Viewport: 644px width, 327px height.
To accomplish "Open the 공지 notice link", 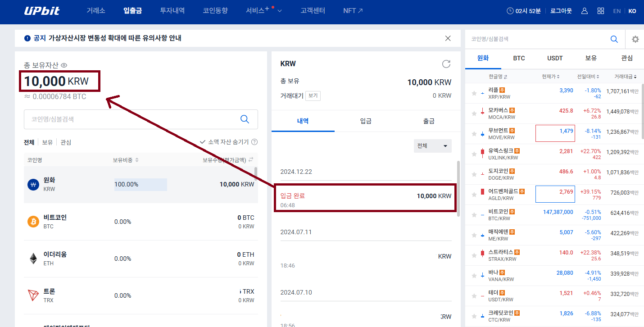I will click(107, 38).
